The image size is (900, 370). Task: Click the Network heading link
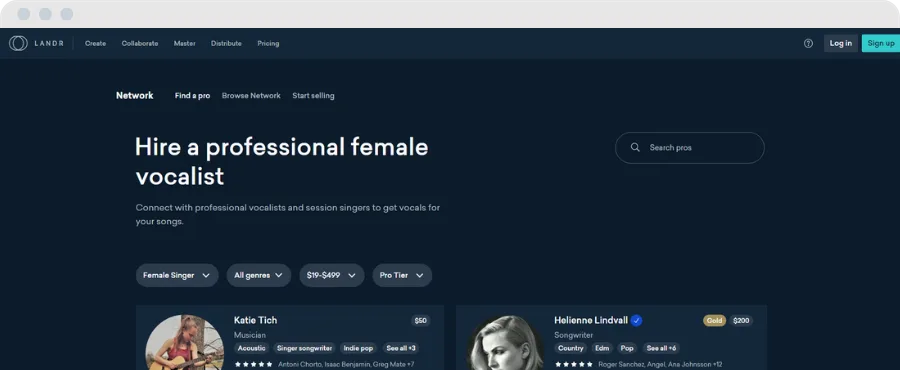tap(134, 96)
